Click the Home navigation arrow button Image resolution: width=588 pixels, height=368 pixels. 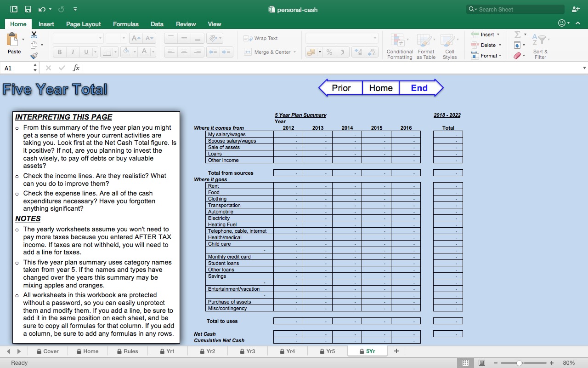[380, 87]
